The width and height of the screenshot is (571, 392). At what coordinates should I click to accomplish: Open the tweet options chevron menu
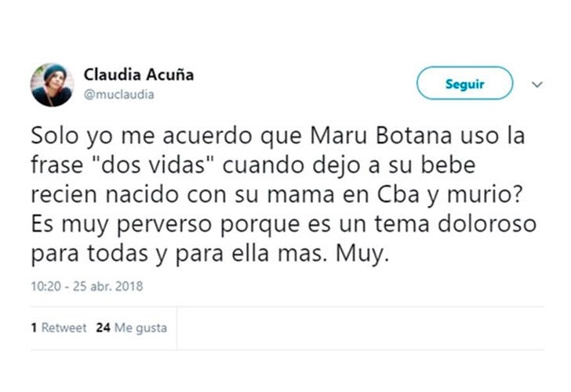(x=537, y=84)
